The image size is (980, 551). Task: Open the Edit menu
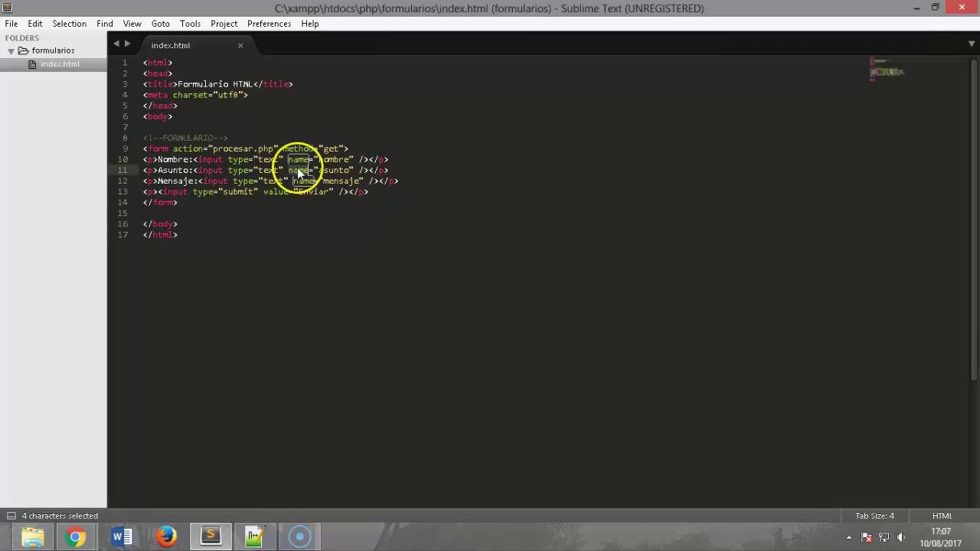[x=35, y=24]
